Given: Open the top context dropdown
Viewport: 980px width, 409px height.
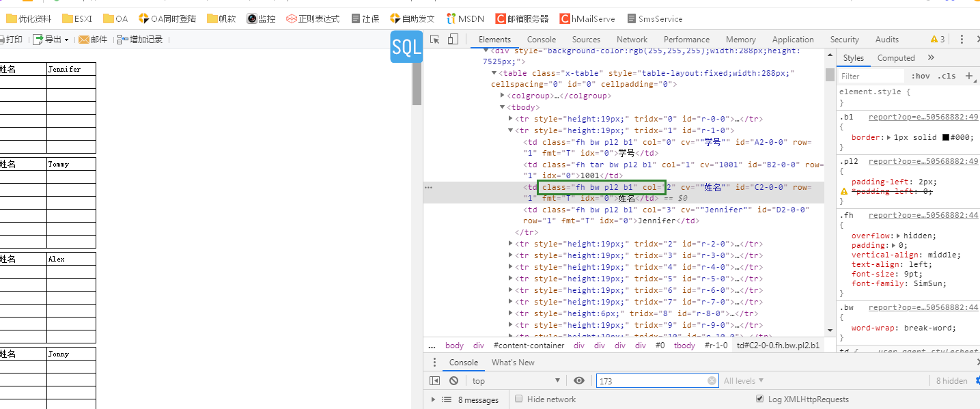Looking at the screenshot, I should 516,381.
